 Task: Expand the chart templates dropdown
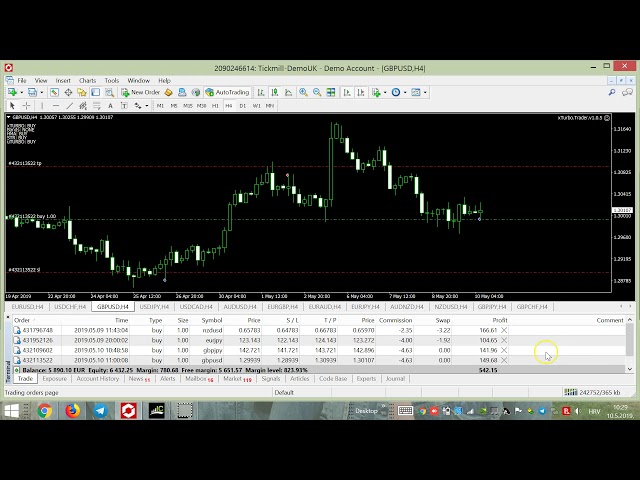pyautogui.click(x=425, y=92)
